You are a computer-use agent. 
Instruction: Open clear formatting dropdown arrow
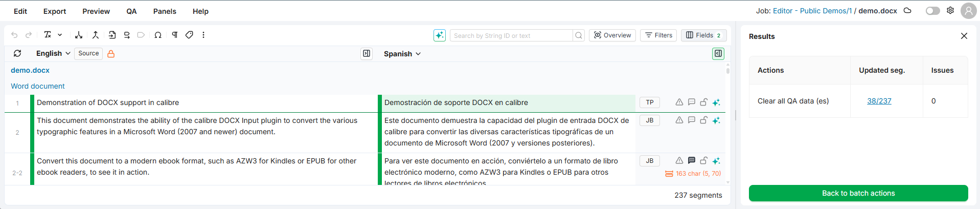(60, 35)
